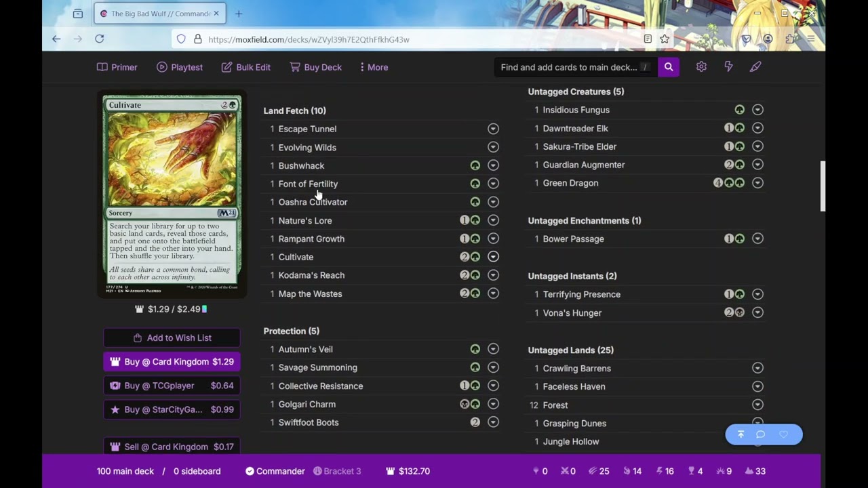Click the site padlock icon
Viewport: 868px width, 488px height.
tap(197, 39)
